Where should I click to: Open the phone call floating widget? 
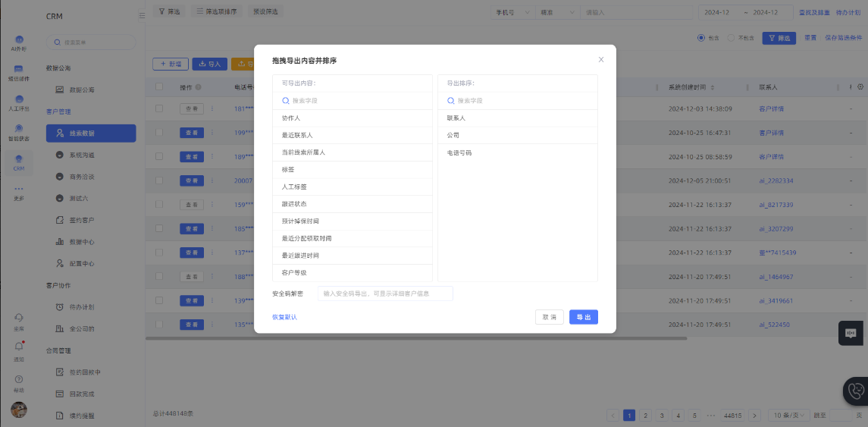click(x=856, y=391)
